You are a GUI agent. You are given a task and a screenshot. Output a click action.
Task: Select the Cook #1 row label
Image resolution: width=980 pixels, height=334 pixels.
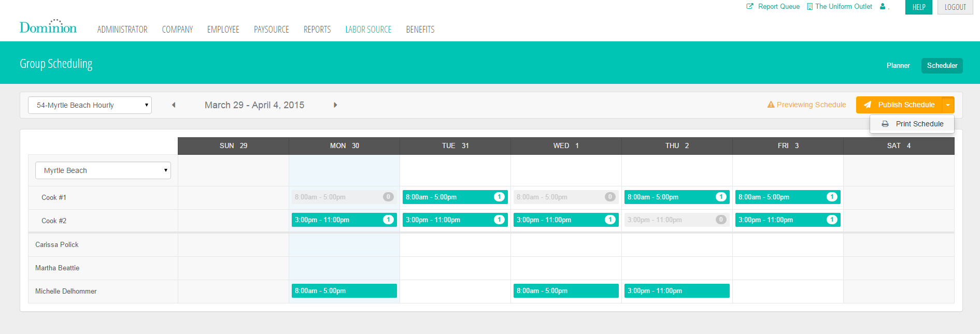[54, 198]
